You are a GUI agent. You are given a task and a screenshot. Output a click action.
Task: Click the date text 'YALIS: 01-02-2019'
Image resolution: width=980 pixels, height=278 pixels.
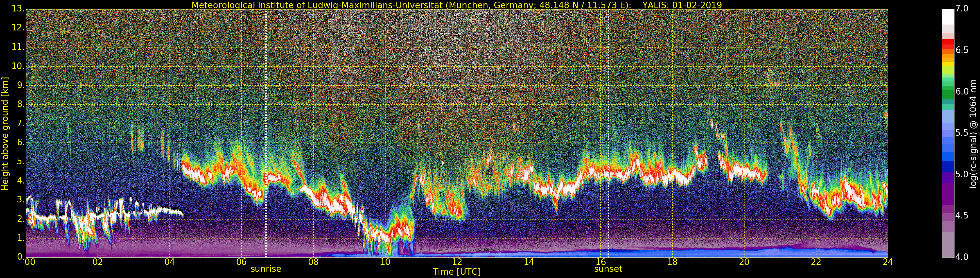pos(682,5)
